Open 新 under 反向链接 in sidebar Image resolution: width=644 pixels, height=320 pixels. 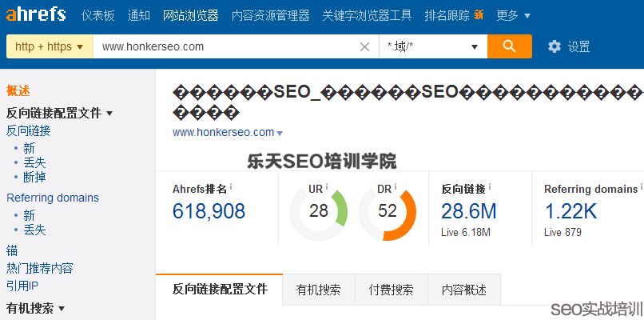click(29, 148)
